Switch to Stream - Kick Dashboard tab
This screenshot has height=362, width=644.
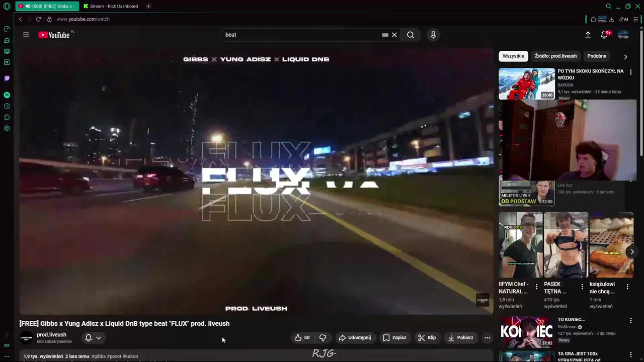click(111, 6)
